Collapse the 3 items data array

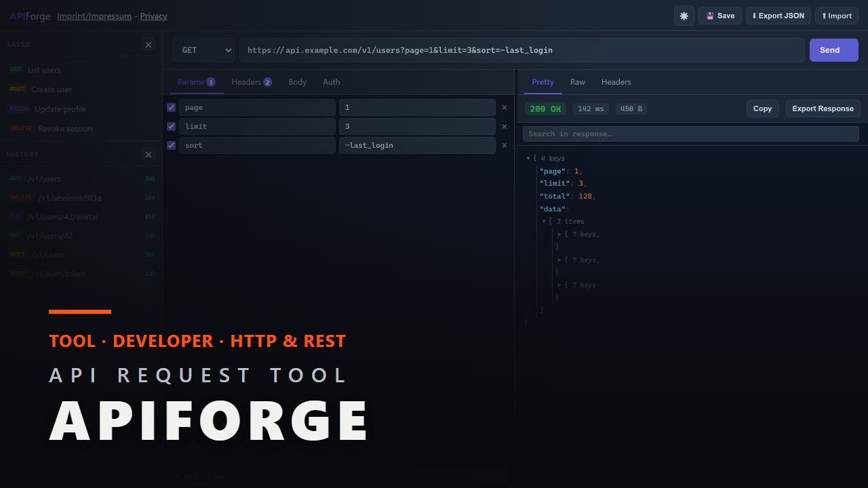tap(544, 222)
